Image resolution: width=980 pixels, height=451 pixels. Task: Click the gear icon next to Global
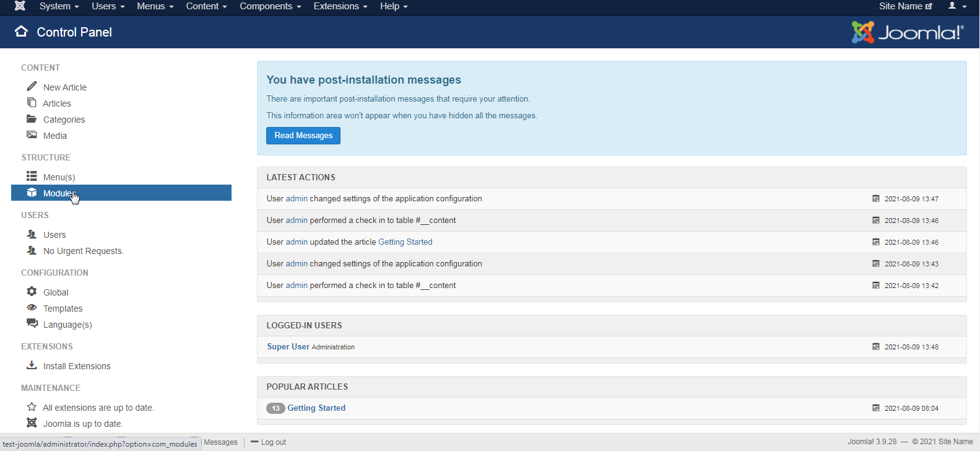(x=32, y=291)
